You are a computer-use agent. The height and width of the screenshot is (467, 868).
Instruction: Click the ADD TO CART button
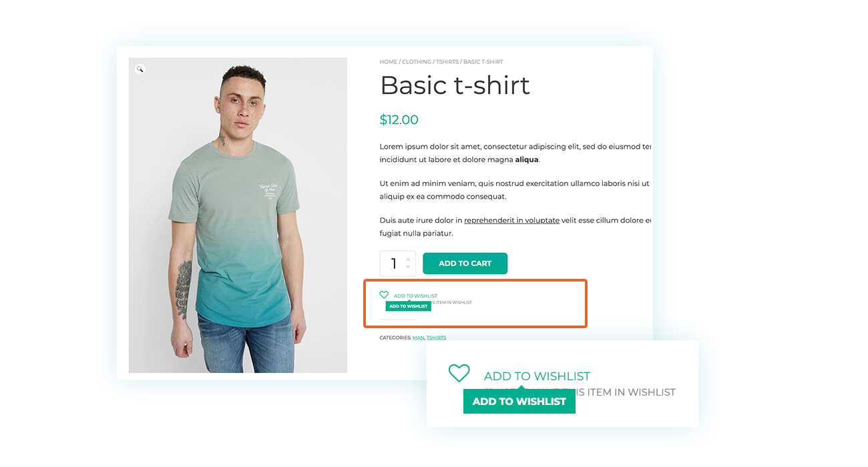coord(465,264)
